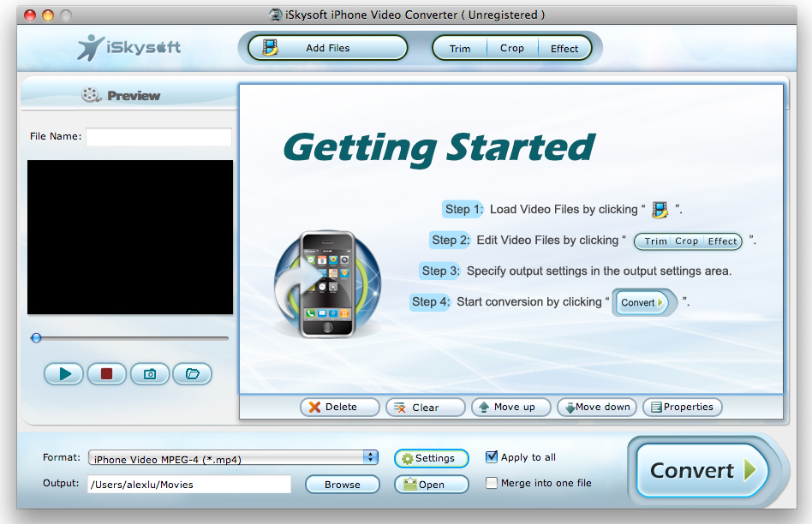The image size is (812, 524).
Task: Open the Format dropdown list
Action: (x=234, y=458)
